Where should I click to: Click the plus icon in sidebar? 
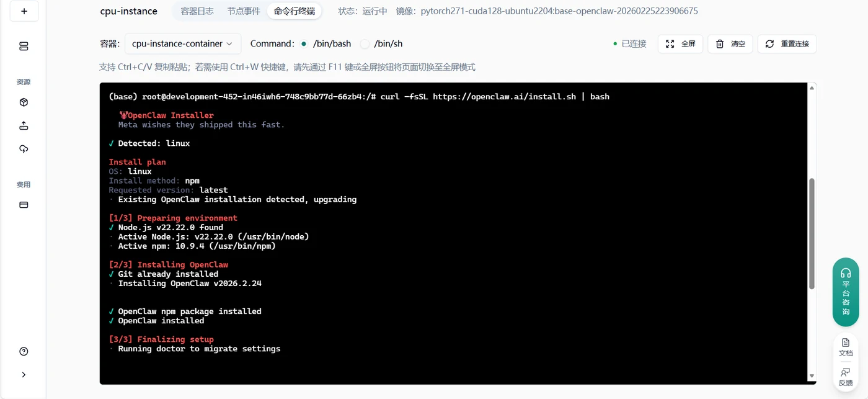[24, 11]
